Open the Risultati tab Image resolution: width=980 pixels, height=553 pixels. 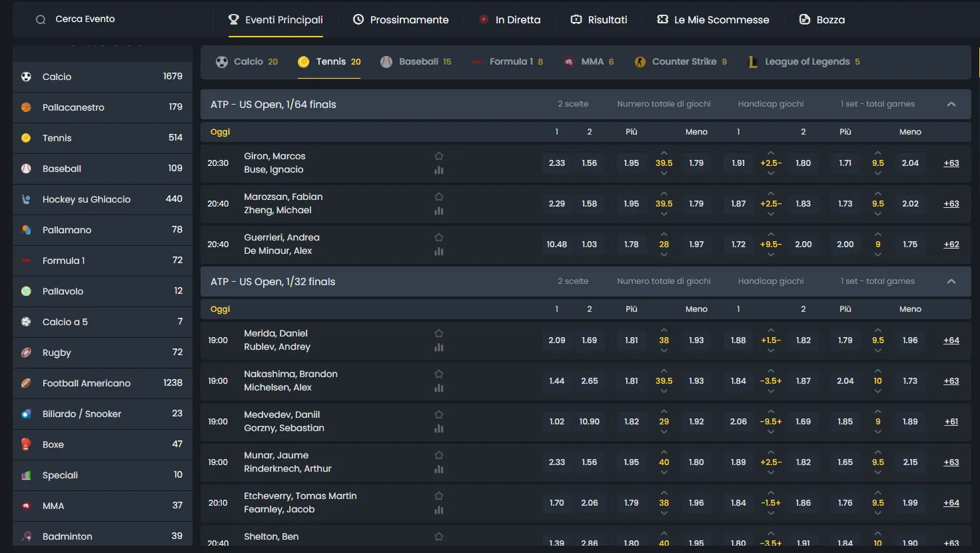tap(599, 20)
